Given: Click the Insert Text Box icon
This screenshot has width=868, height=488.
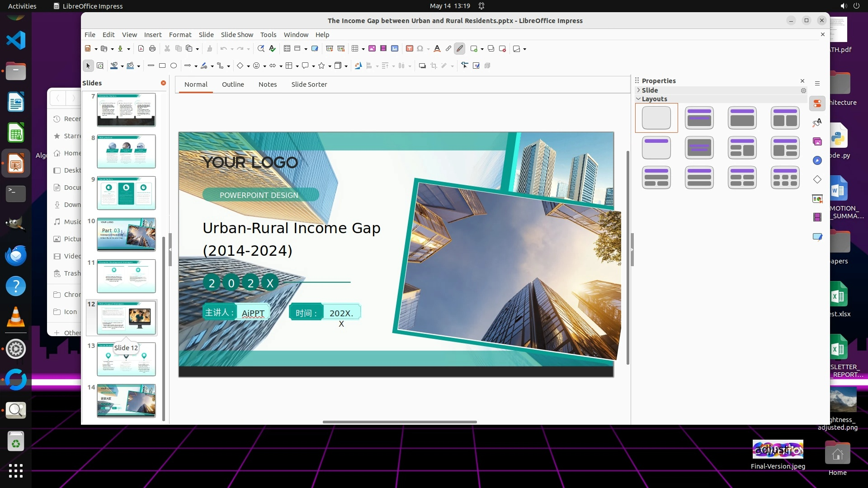Looking at the screenshot, I should tap(409, 49).
